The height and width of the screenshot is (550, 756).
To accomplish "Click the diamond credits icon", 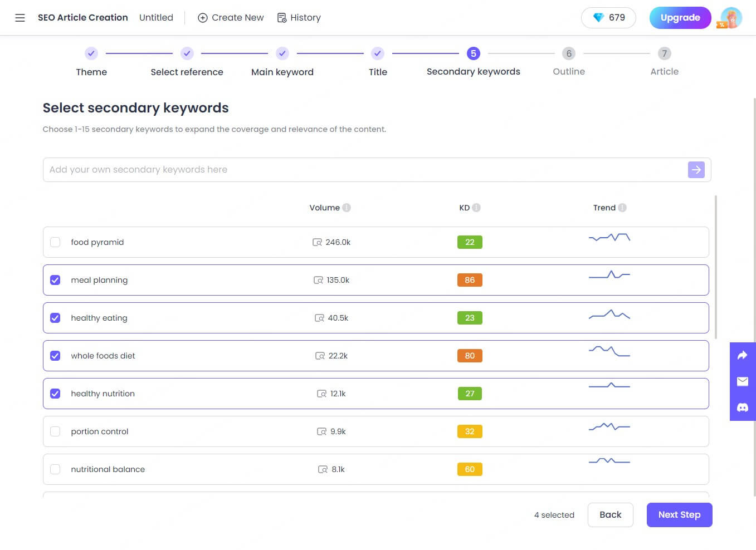I will (598, 18).
